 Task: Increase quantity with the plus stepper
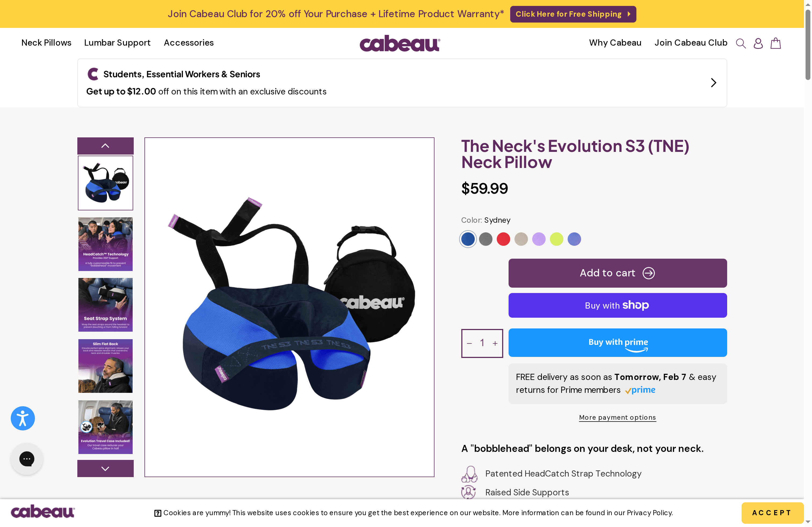495,343
